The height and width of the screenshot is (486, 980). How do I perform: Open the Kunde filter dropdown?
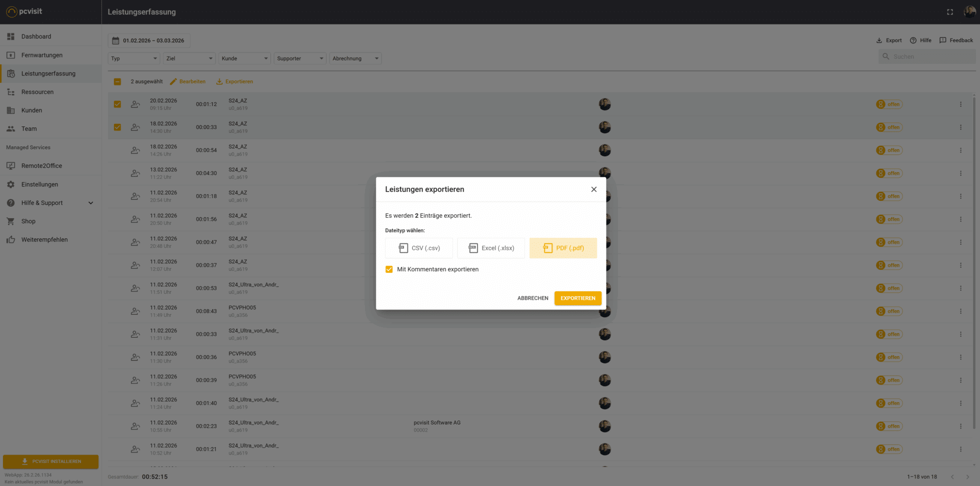click(244, 58)
